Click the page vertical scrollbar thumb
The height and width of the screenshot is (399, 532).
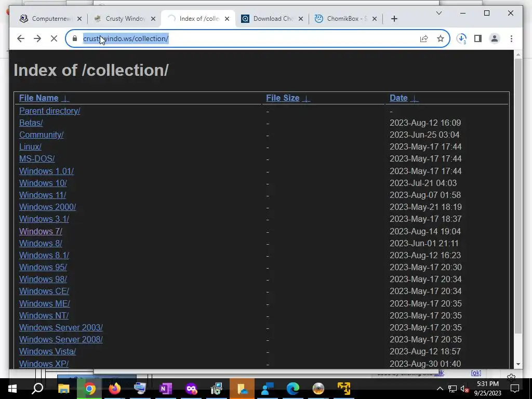tap(518, 196)
